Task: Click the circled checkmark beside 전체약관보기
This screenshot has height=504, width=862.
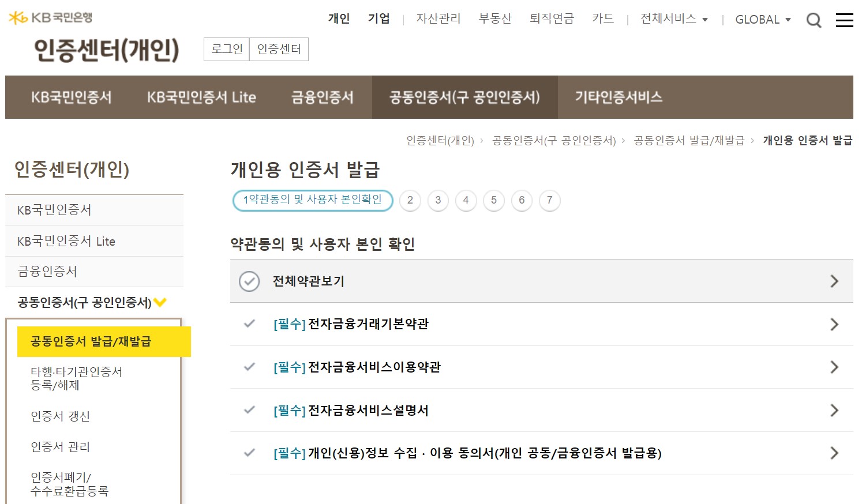Action: 249,281
